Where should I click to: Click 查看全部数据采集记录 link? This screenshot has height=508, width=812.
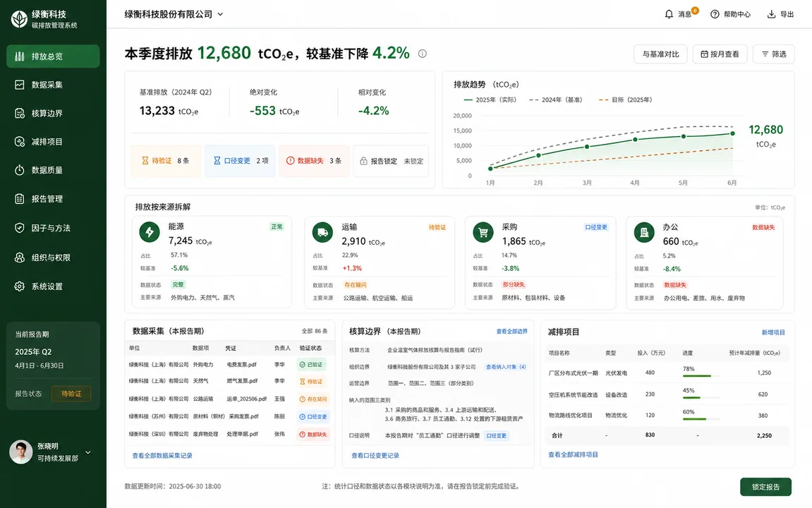162,456
